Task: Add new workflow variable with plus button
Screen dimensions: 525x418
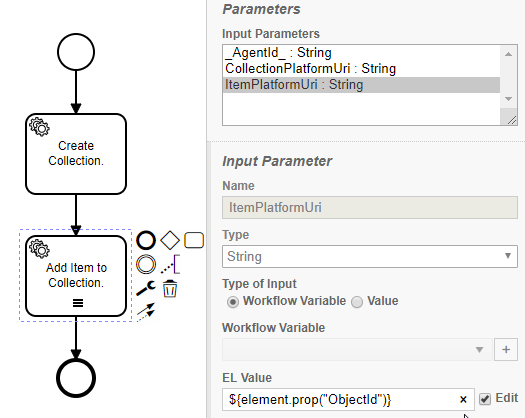Action: click(x=506, y=349)
